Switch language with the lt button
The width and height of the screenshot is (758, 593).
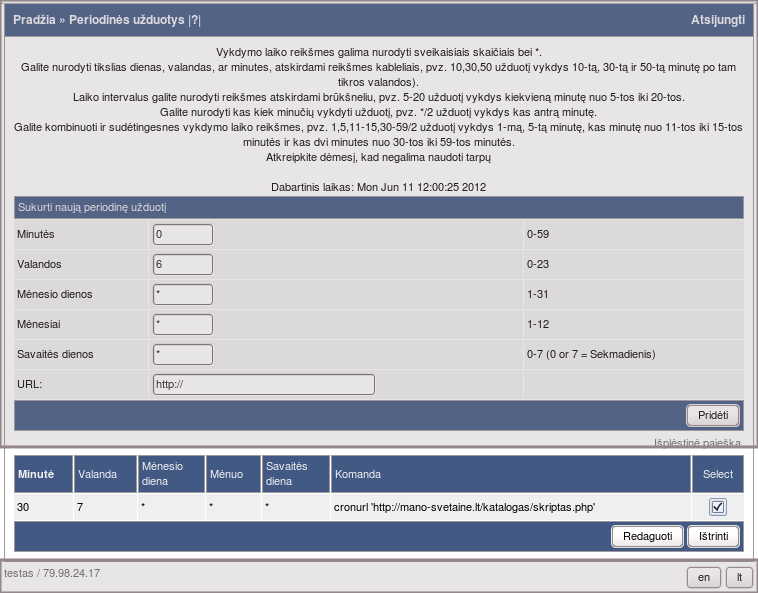pyautogui.click(x=739, y=577)
